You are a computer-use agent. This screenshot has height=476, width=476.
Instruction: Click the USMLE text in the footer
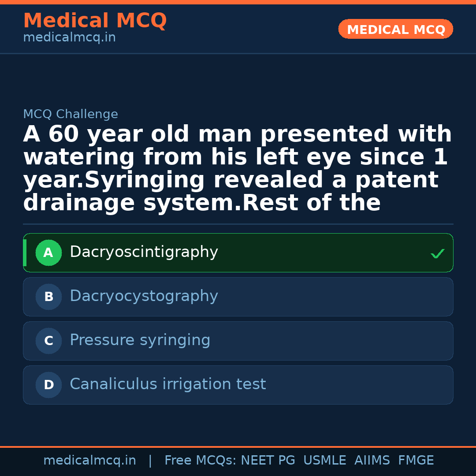(324, 460)
